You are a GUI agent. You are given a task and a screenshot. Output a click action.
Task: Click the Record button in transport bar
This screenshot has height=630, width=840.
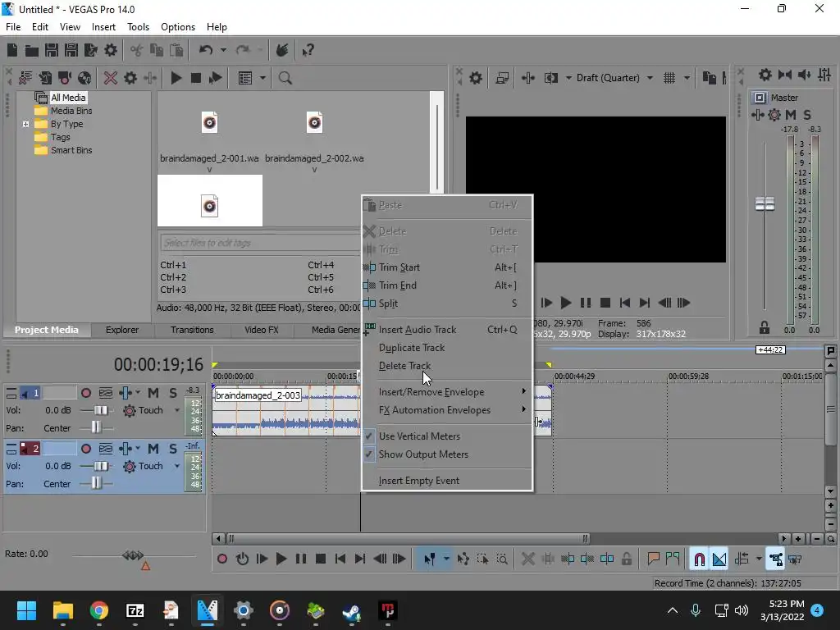pos(221,559)
